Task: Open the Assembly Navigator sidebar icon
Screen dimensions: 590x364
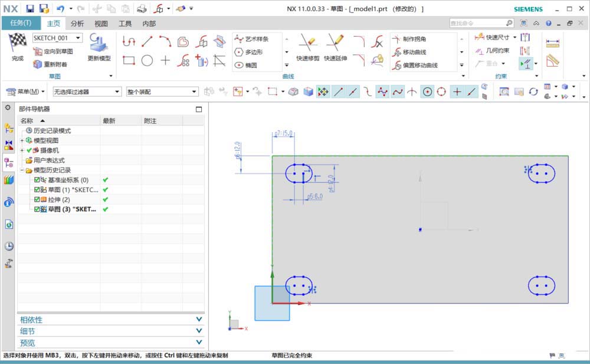Action: [x=9, y=128]
